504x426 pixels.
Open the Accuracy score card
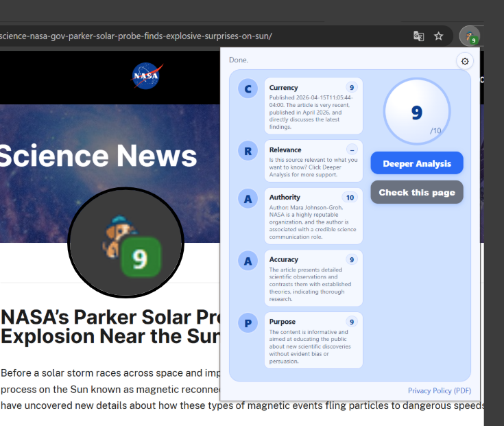[313, 278]
